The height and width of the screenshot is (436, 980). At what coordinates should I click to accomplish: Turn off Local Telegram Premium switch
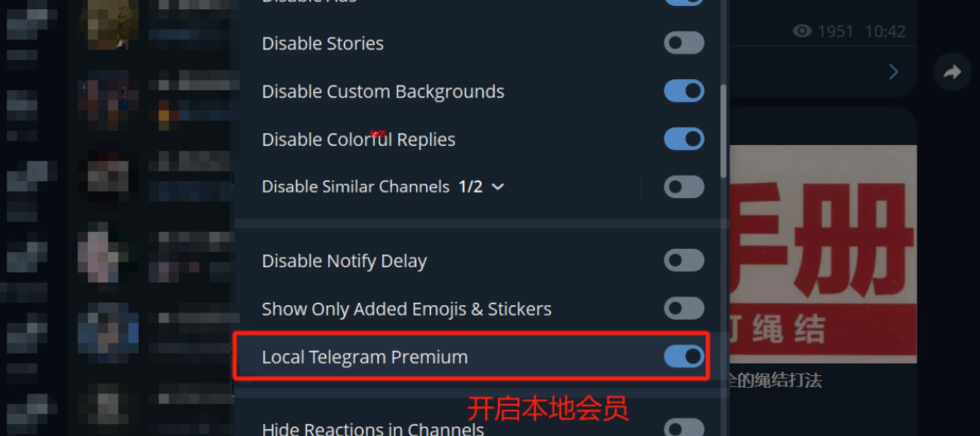tap(684, 356)
